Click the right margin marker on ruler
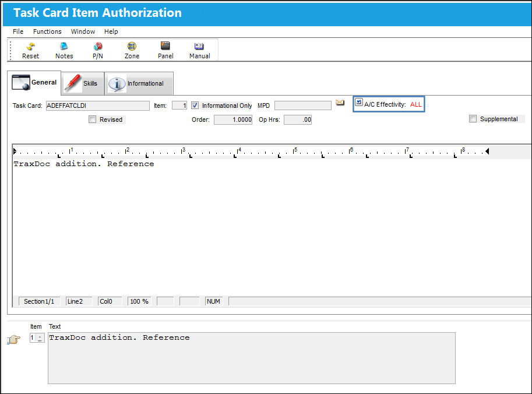Viewport: 532px width, 394px height. (487, 151)
